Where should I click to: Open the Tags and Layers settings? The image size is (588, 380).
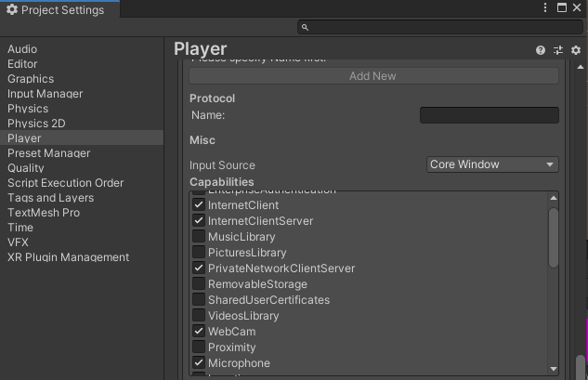pyautogui.click(x=82, y=198)
